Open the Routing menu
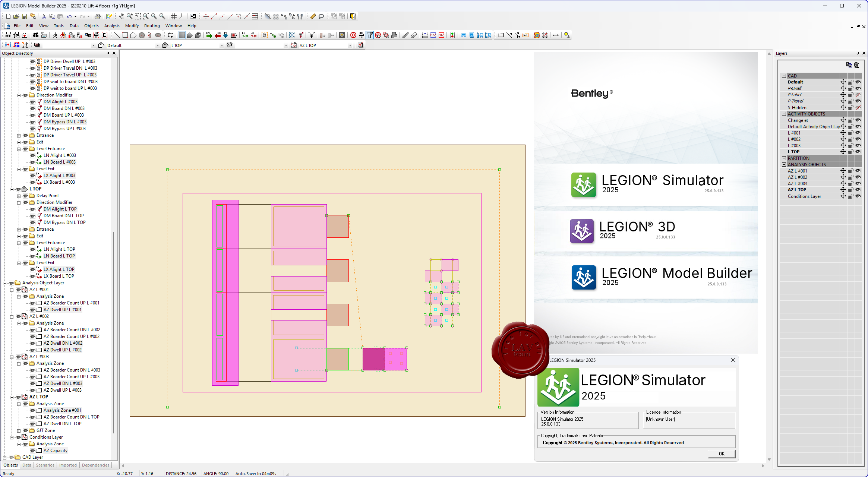 pos(152,26)
